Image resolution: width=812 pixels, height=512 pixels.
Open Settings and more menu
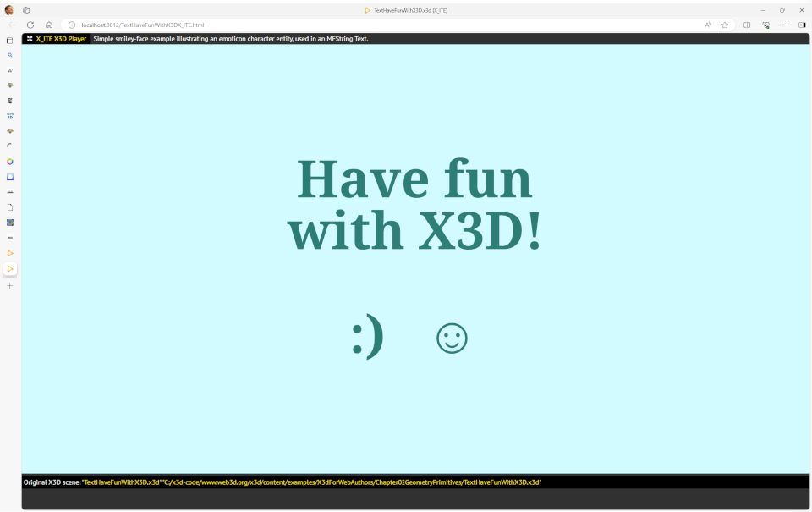(784, 25)
